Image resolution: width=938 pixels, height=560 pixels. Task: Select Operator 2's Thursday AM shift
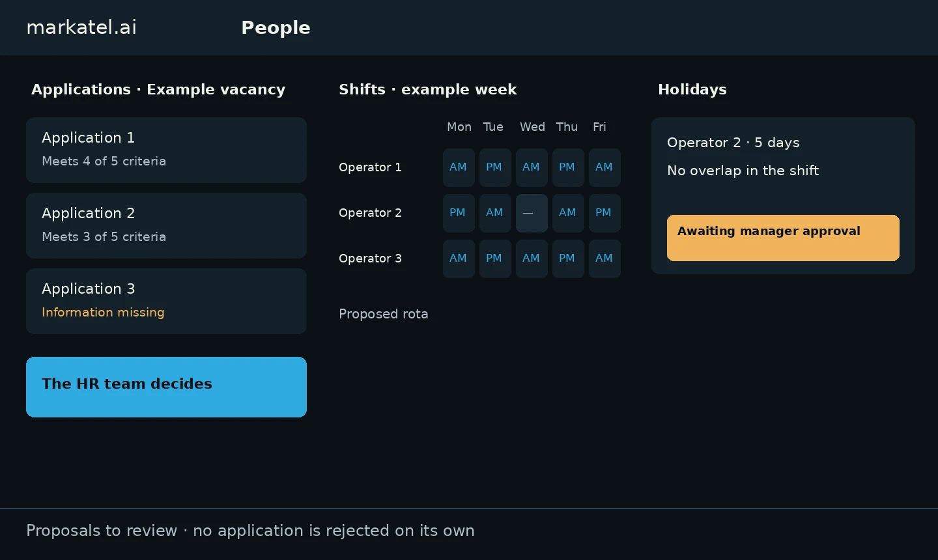(568, 213)
